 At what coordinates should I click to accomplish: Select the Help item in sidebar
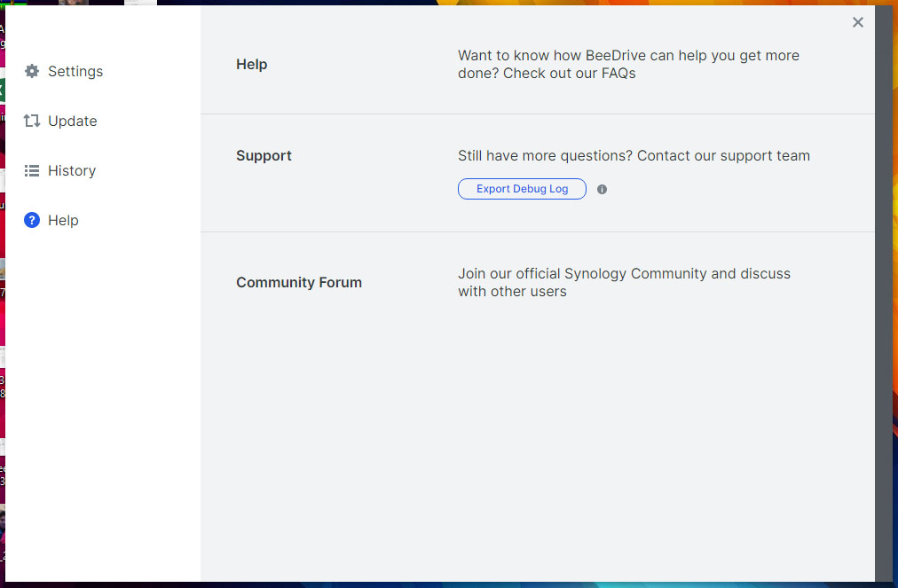[x=63, y=220]
